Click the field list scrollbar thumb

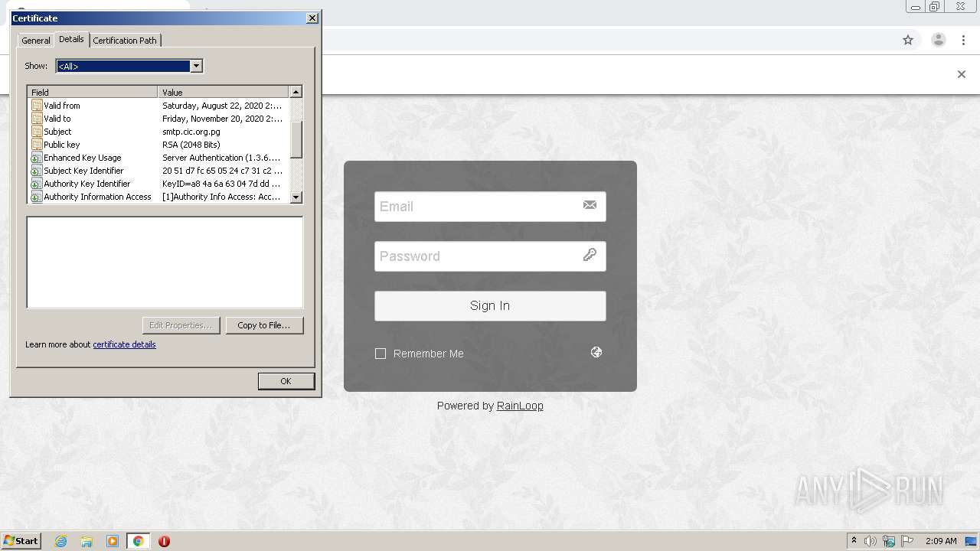(x=296, y=139)
